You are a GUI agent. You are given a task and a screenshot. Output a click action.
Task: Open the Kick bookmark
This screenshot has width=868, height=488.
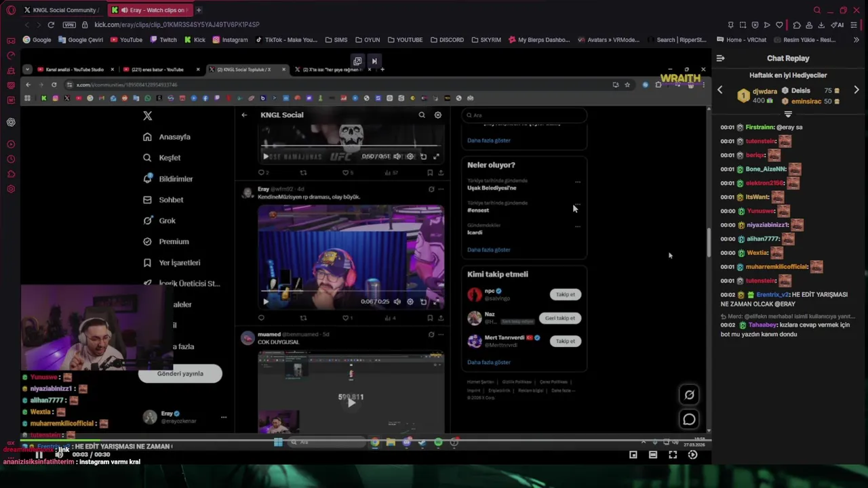(194, 40)
